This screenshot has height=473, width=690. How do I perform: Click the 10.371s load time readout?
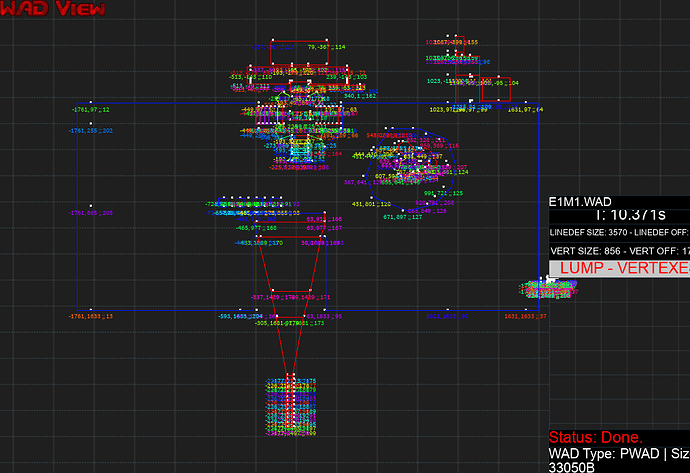coord(631,215)
